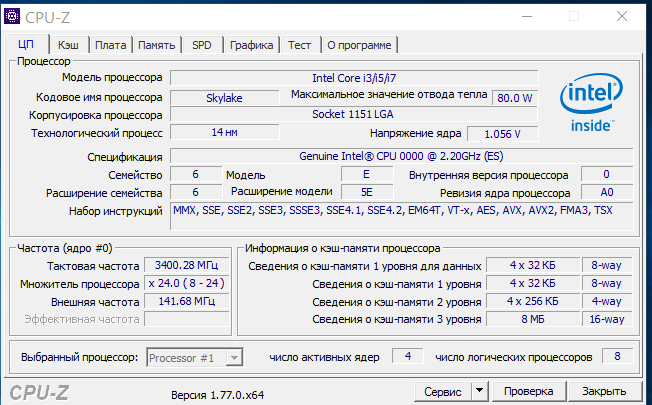
Task: Click the L2 cache 4 x 256 КБ value
Action: [533, 301]
